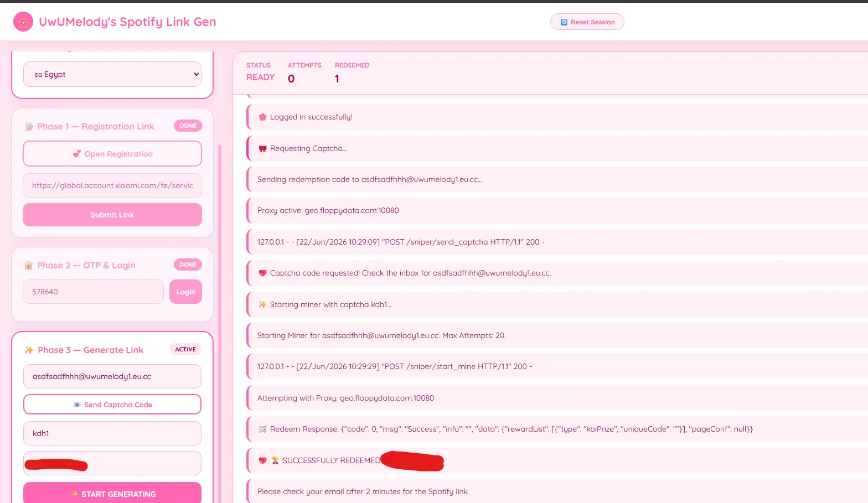
Task: Click the Phase 1 DONE badge
Action: pyautogui.click(x=188, y=126)
